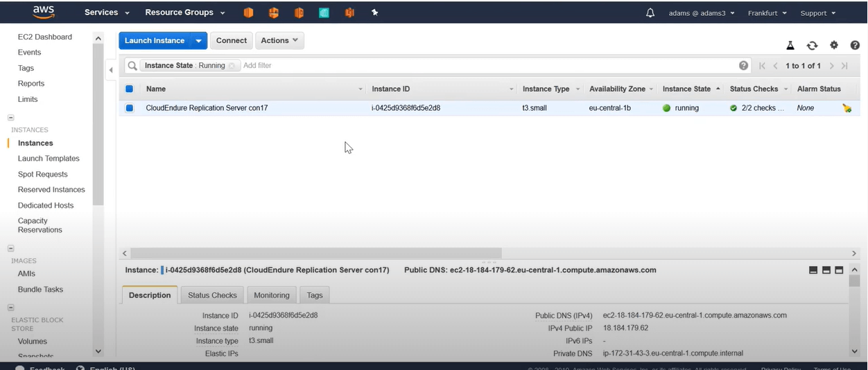Viewport: 868px width, 370px height.
Task: Open the Frankfurt region selector
Action: 767,13
